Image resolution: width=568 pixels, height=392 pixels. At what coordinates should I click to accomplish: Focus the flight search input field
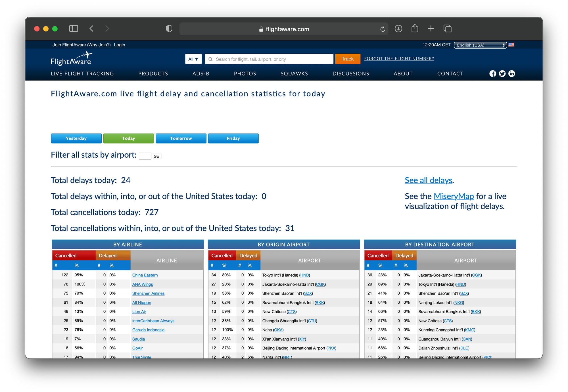[269, 59]
